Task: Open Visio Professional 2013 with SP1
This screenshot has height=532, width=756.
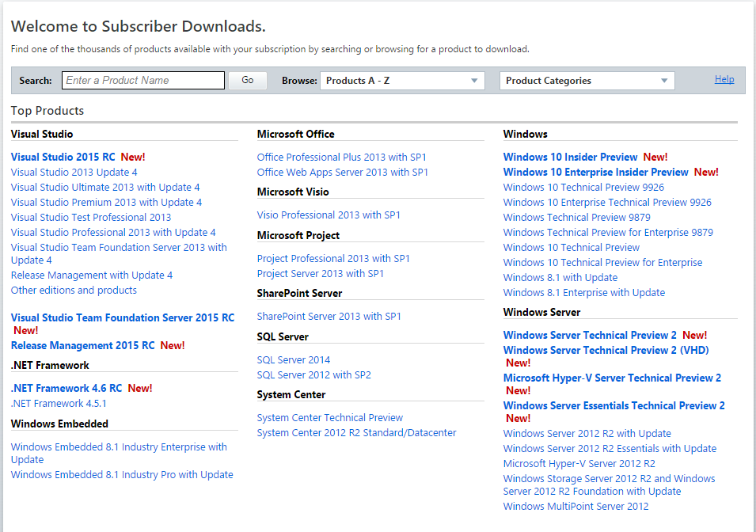Action: click(x=329, y=215)
